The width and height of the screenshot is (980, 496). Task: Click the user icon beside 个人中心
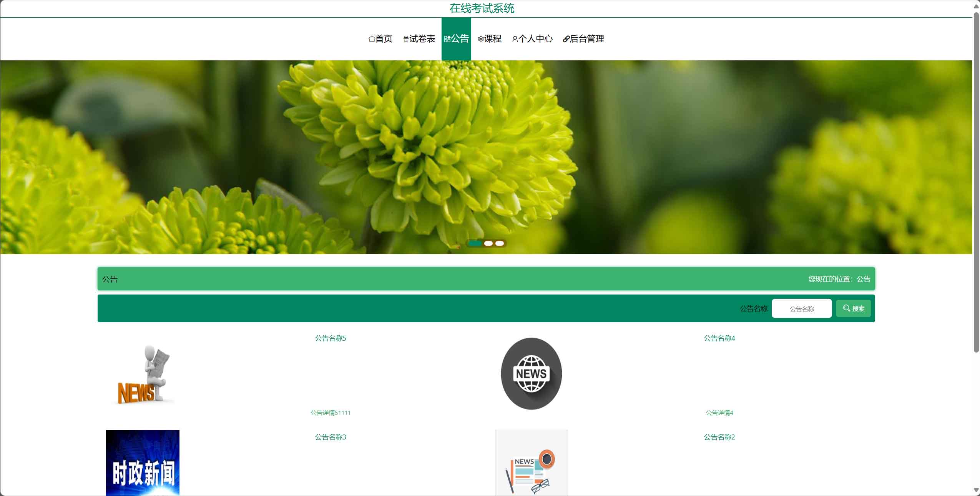515,39
